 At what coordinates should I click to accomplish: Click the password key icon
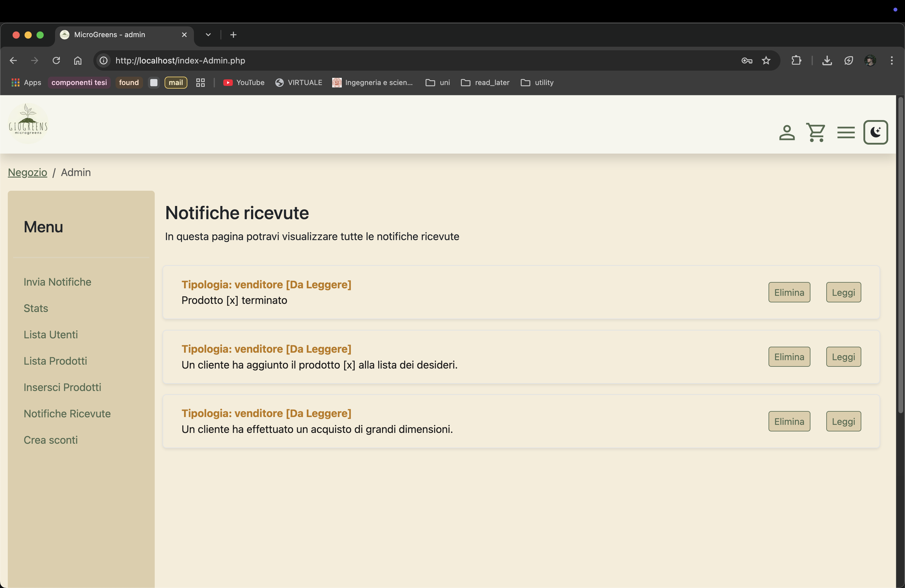[746, 60]
